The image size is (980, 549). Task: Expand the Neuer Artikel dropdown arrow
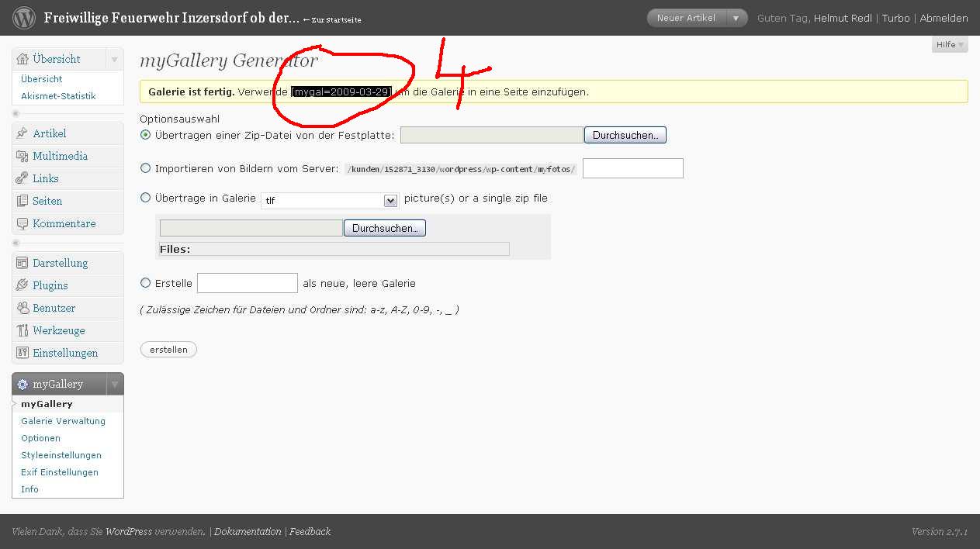tap(736, 18)
